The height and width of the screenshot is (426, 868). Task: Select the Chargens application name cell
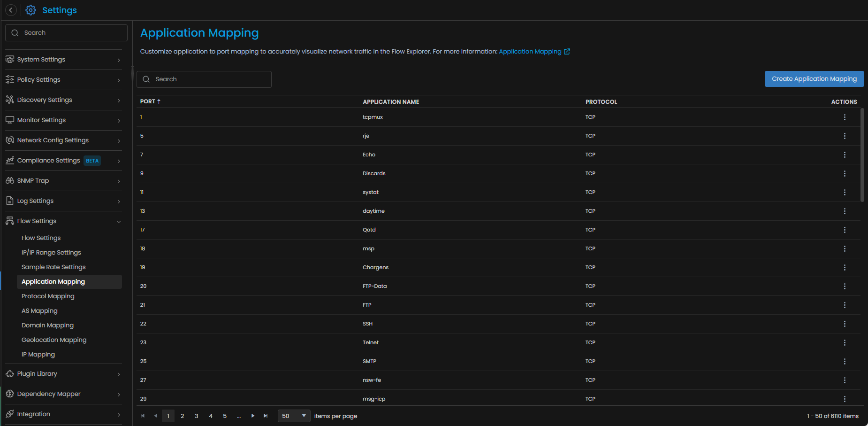tap(375, 267)
